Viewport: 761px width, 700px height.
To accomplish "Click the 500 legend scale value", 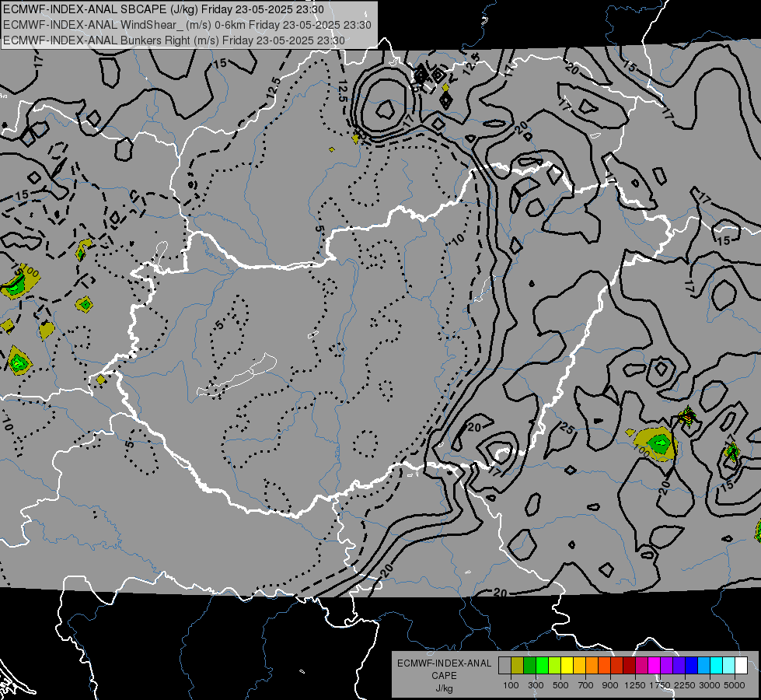I will tap(560, 685).
